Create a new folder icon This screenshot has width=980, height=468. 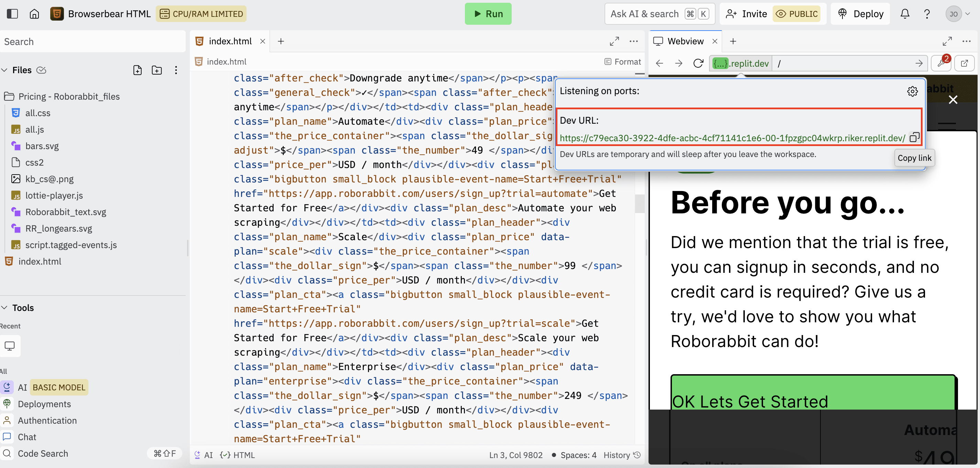(x=156, y=70)
